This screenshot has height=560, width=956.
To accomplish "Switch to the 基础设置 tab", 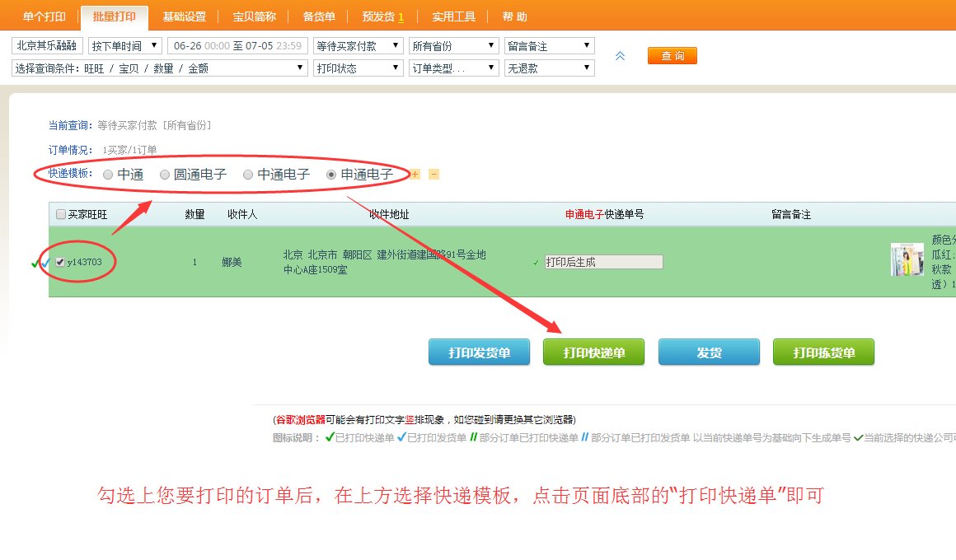I will (184, 16).
